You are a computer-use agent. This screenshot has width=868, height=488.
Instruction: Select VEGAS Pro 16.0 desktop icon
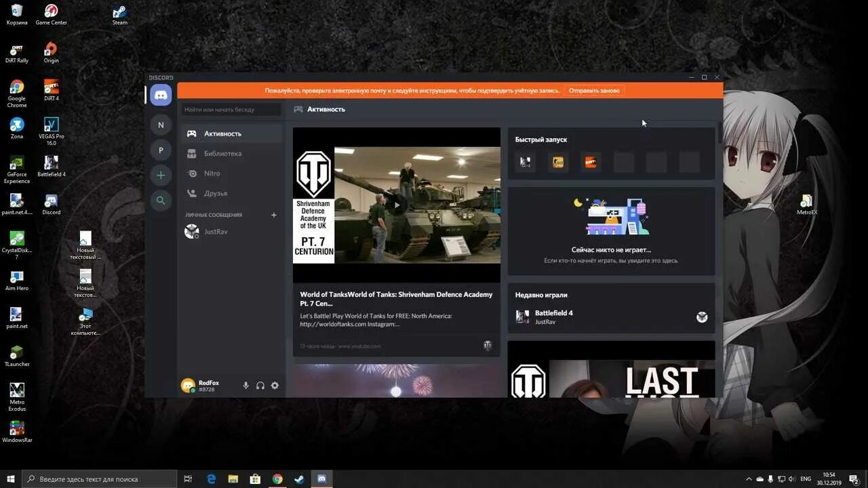coord(52,131)
